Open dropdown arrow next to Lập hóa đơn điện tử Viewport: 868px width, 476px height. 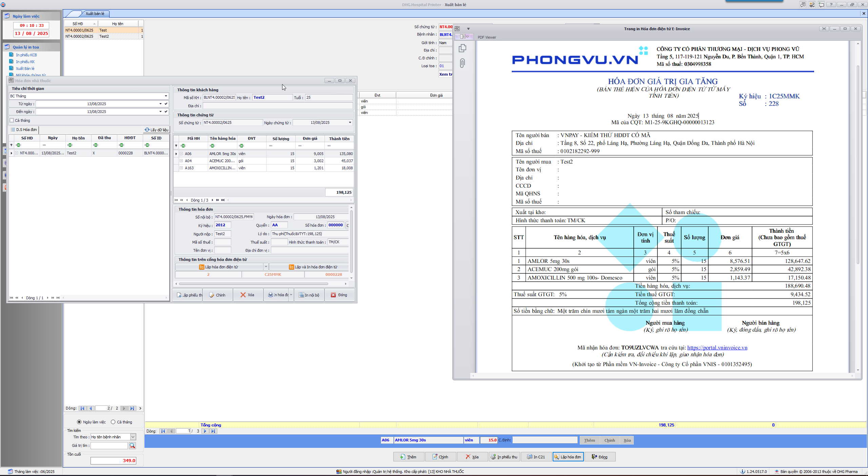pyautogui.click(x=266, y=267)
